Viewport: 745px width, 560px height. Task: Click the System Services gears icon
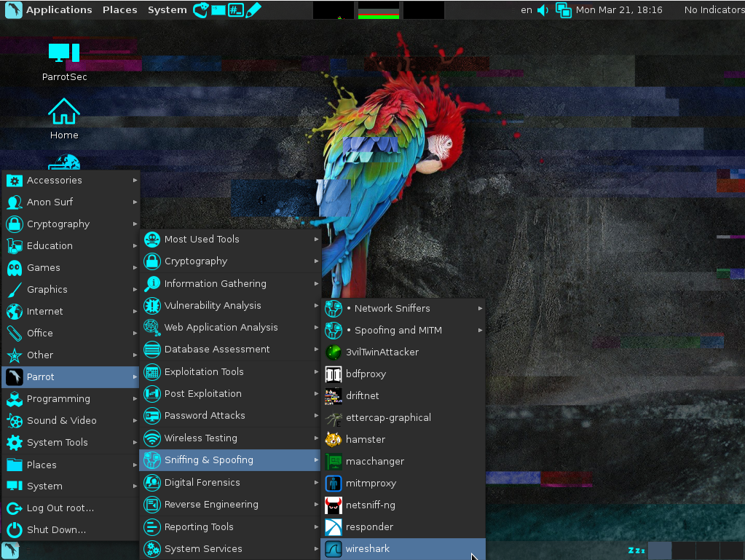(152, 548)
